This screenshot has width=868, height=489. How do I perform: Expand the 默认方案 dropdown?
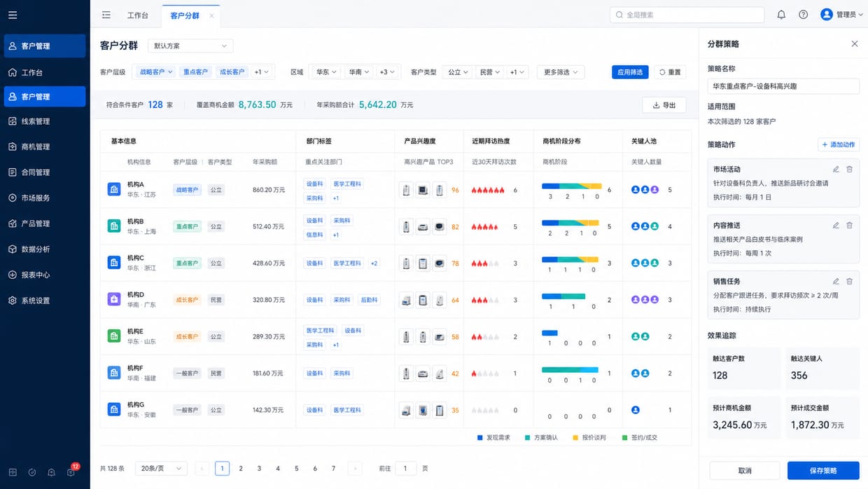[190, 46]
